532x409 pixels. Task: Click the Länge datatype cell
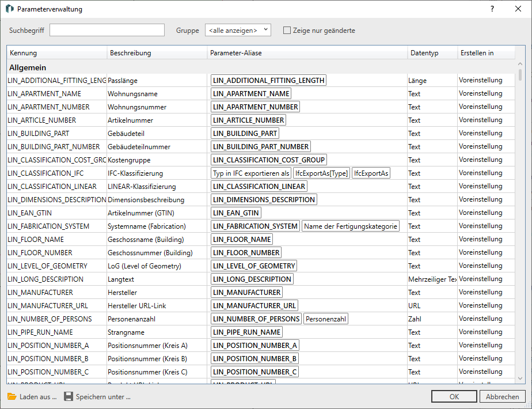417,81
